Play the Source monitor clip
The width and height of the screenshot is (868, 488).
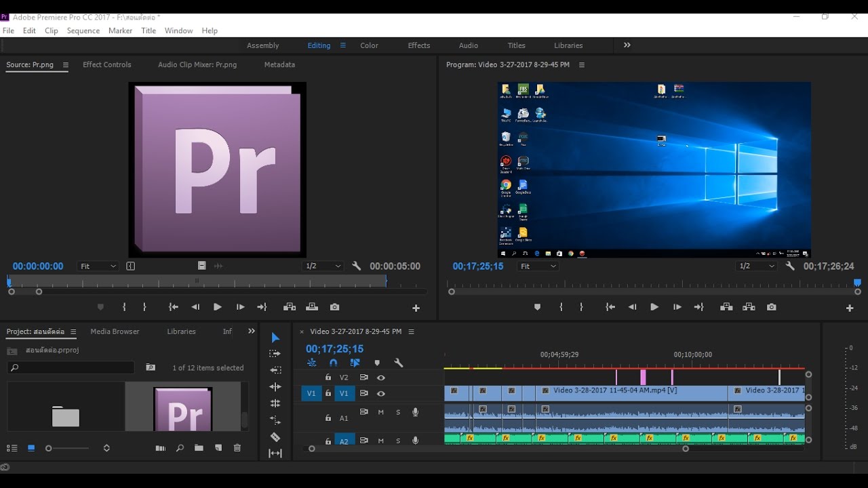[x=218, y=307]
